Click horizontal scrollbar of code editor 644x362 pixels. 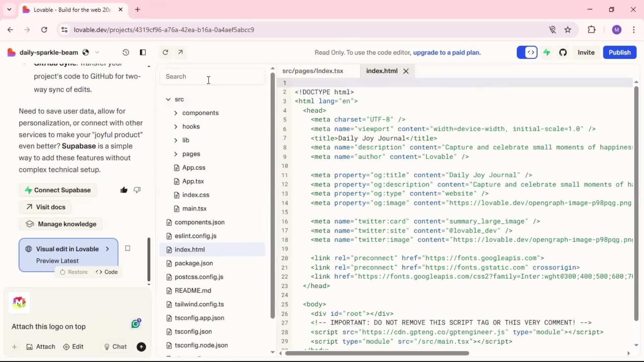[x=377, y=353]
